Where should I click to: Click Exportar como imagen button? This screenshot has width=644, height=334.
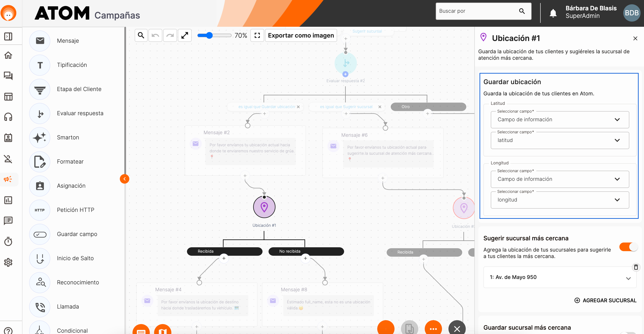tap(301, 36)
